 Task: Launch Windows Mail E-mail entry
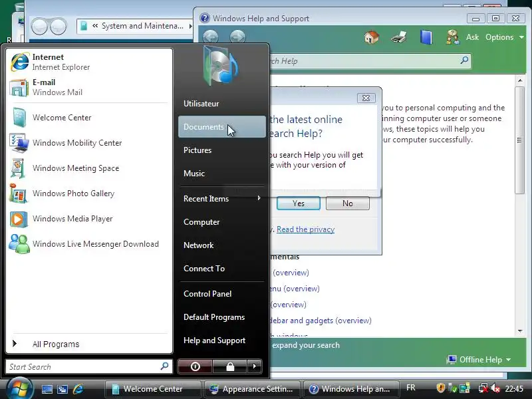90,87
